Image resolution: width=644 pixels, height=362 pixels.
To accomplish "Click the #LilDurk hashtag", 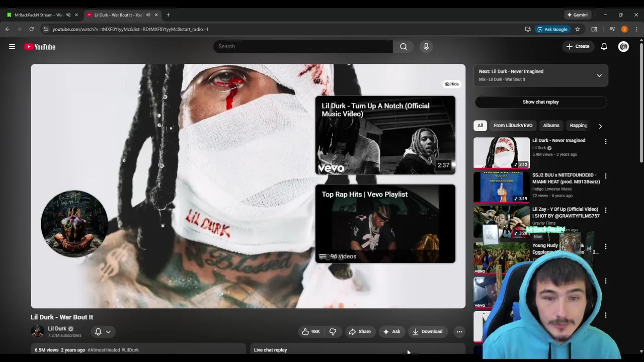I will click(x=130, y=350).
